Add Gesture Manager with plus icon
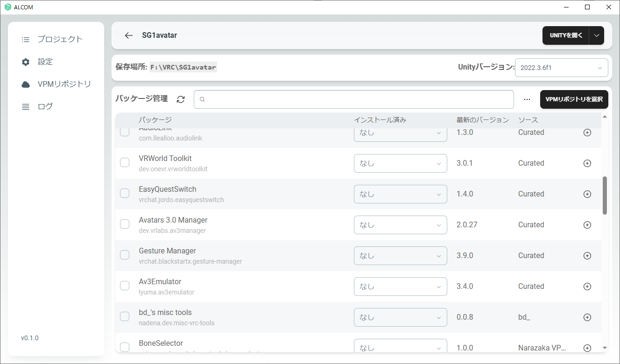Viewport: 620px width, 364px height. [x=587, y=256]
